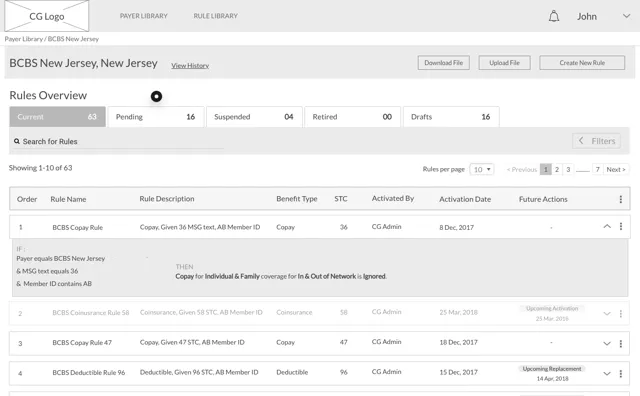Open Rules per page dropdown
The image size is (640, 396).
[x=482, y=169]
